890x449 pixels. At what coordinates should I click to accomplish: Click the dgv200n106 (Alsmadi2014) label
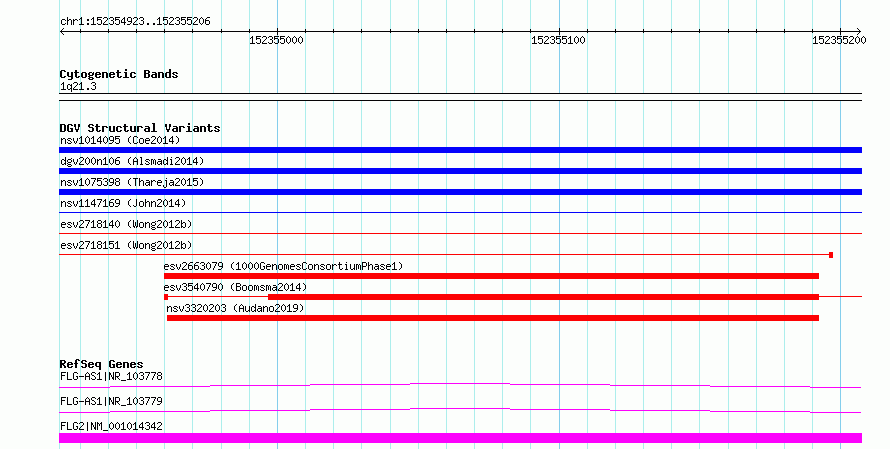[x=132, y=161]
